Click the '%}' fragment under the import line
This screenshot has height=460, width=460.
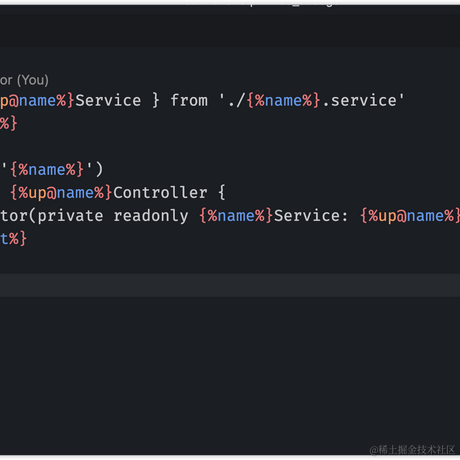[x=8, y=123]
